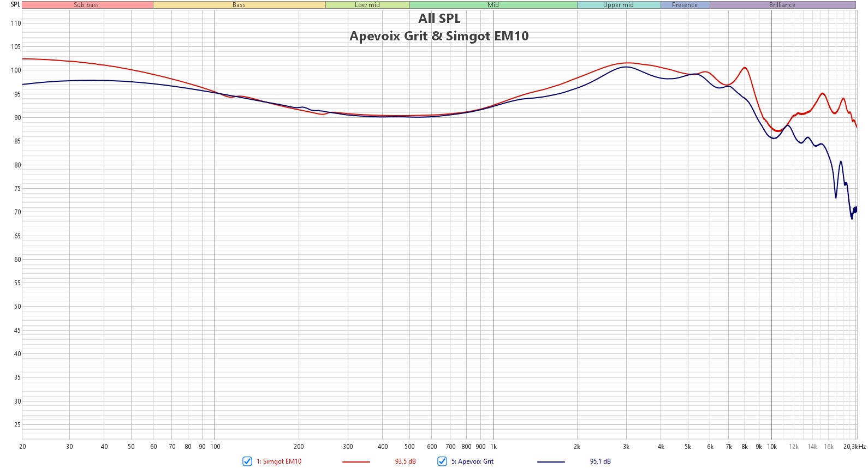Select the Bass frequency band label
868x468 pixels.
click(x=239, y=5)
